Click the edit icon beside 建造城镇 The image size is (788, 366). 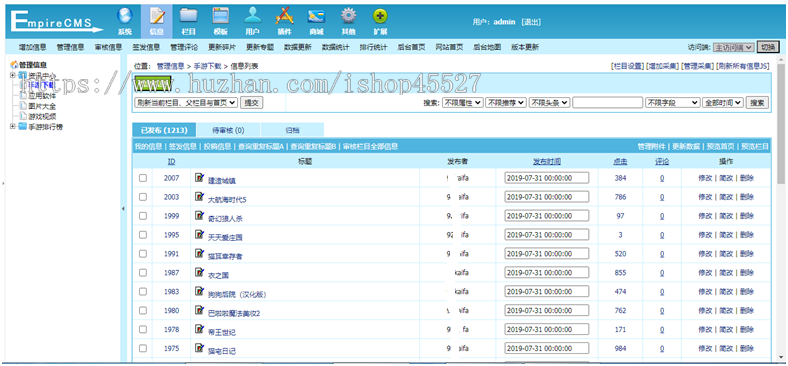(200, 178)
